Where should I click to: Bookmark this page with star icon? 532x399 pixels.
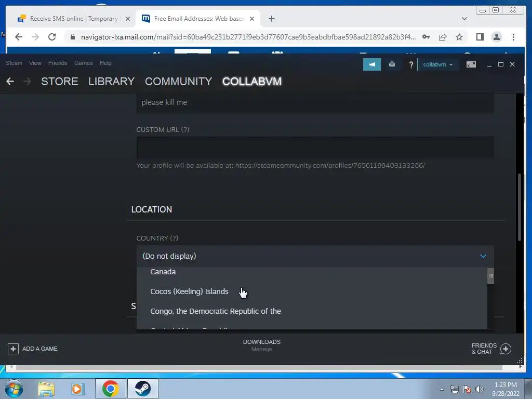[x=459, y=37]
